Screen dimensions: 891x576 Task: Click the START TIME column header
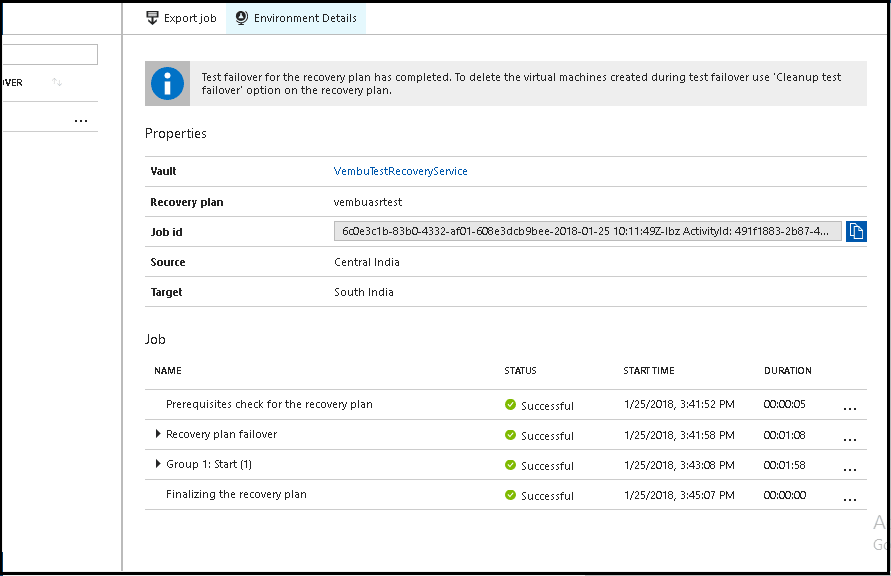648,370
